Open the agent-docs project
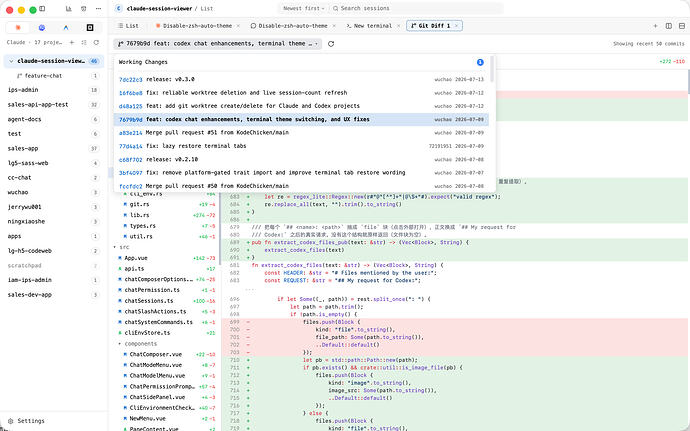Image resolution: width=690 pixels, height=431 pixels. pos(54,119)
